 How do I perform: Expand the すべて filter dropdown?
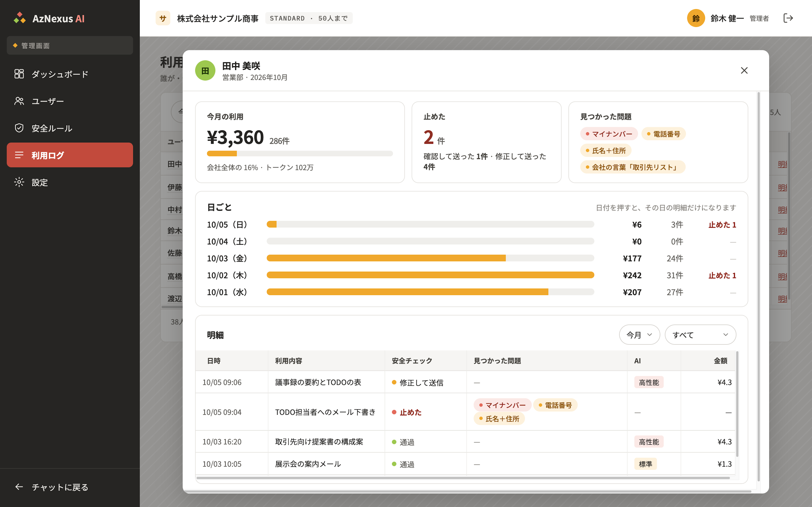pos(701,335)
